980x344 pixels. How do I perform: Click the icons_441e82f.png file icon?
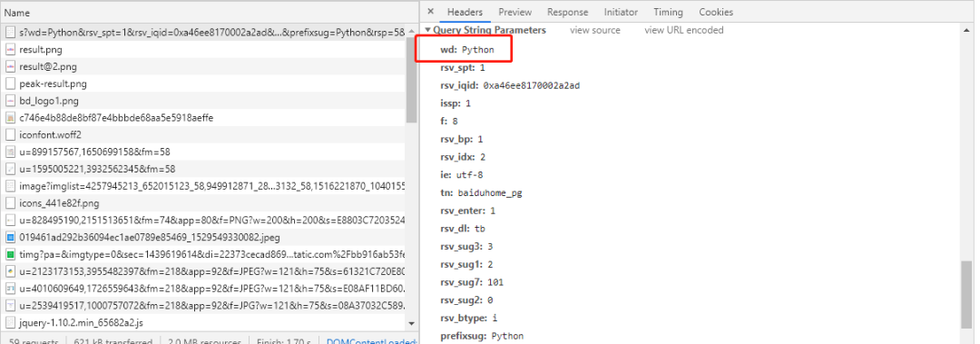(10, 203)
